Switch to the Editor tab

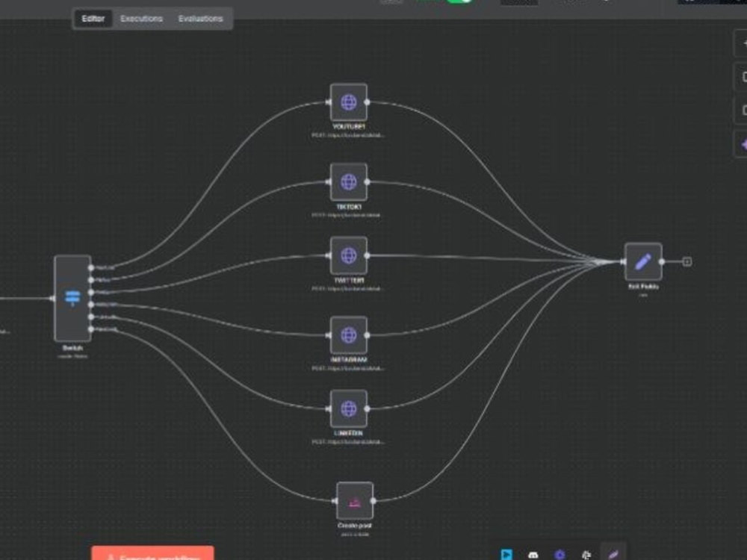click(x=93, y=19)
